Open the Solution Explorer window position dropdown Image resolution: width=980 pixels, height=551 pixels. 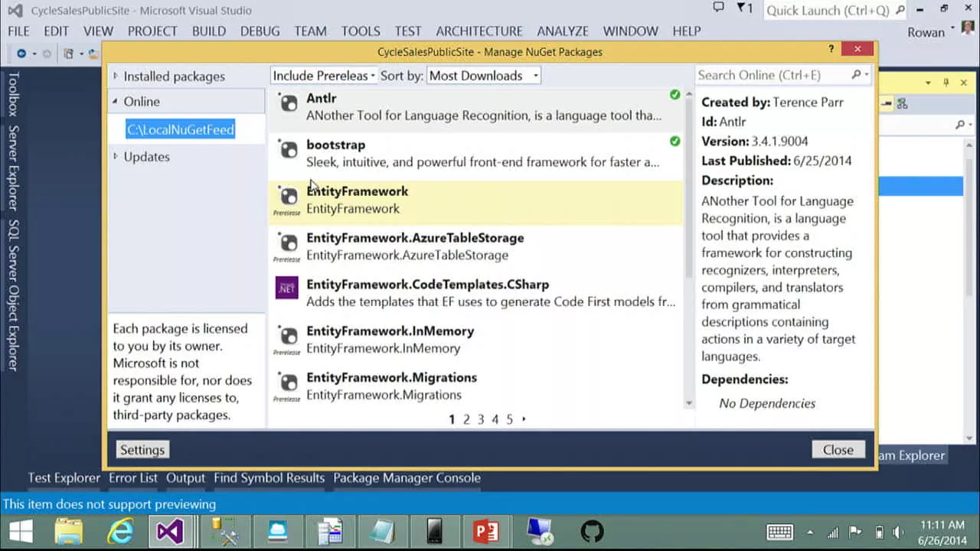pyautogui.click(x=928, y=83)
